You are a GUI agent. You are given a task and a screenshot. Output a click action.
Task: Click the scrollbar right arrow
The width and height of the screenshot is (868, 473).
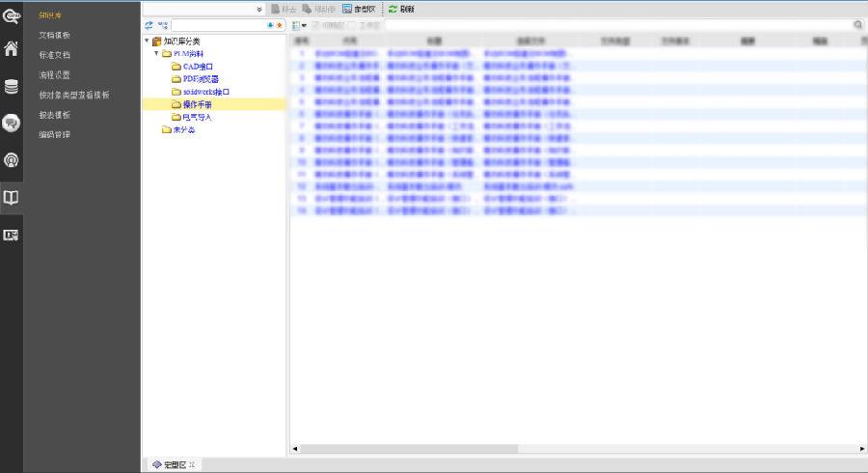862,449
